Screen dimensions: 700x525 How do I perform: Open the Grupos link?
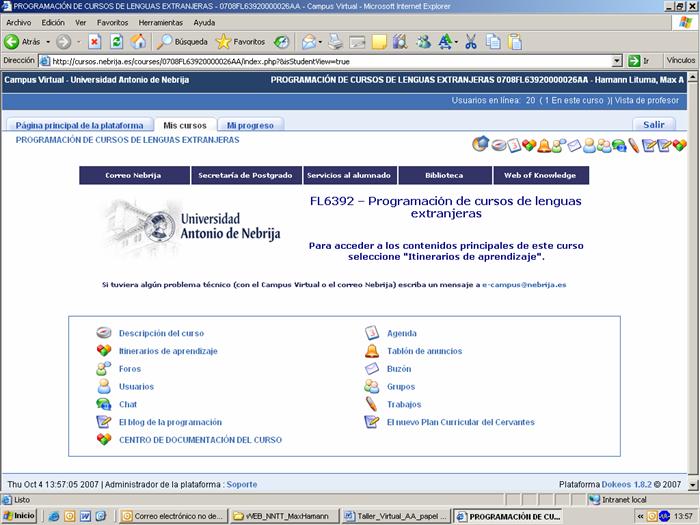(401, 387)
